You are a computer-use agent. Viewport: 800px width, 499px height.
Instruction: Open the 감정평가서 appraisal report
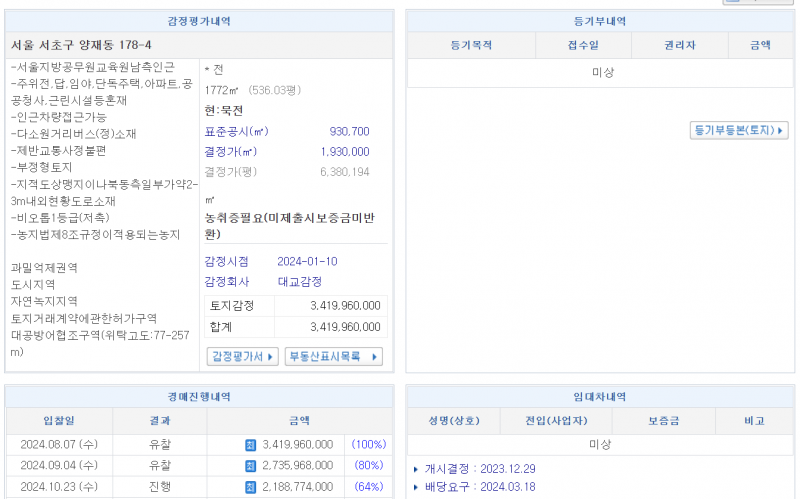click(242, 357)
